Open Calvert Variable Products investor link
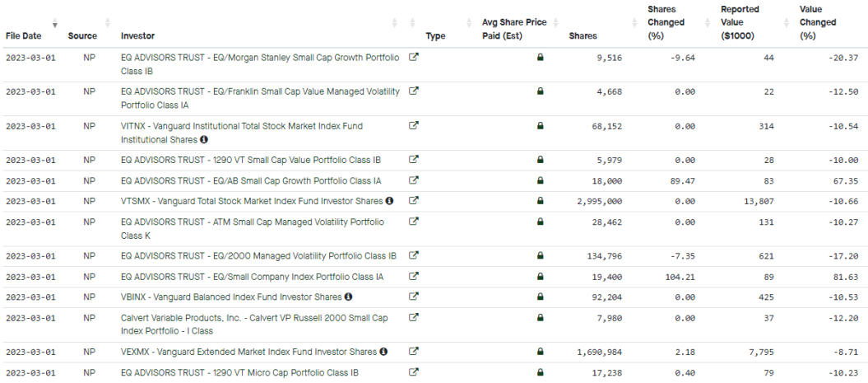Viewport: 868px width, 383px height. [254, 325]
